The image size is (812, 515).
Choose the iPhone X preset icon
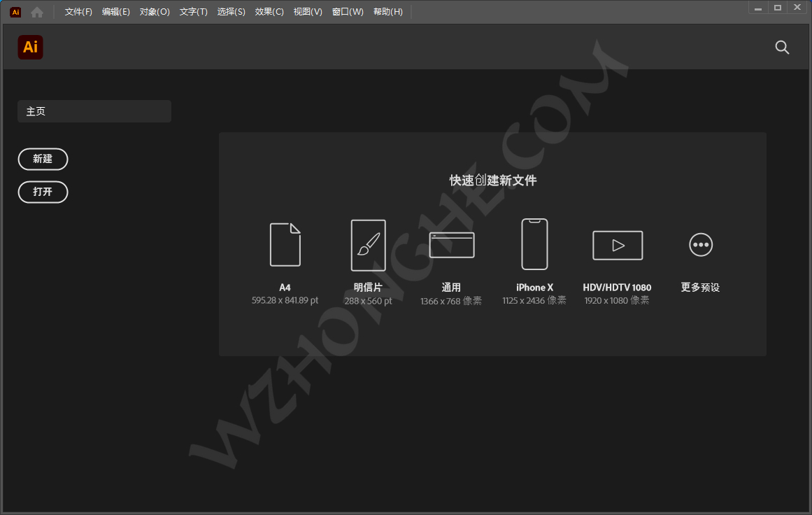point(534,245)
